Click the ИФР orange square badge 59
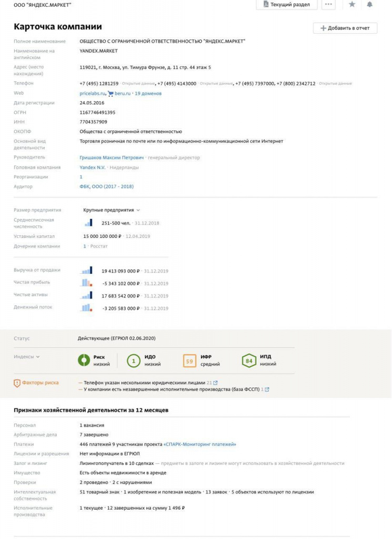 click(189, 361)
